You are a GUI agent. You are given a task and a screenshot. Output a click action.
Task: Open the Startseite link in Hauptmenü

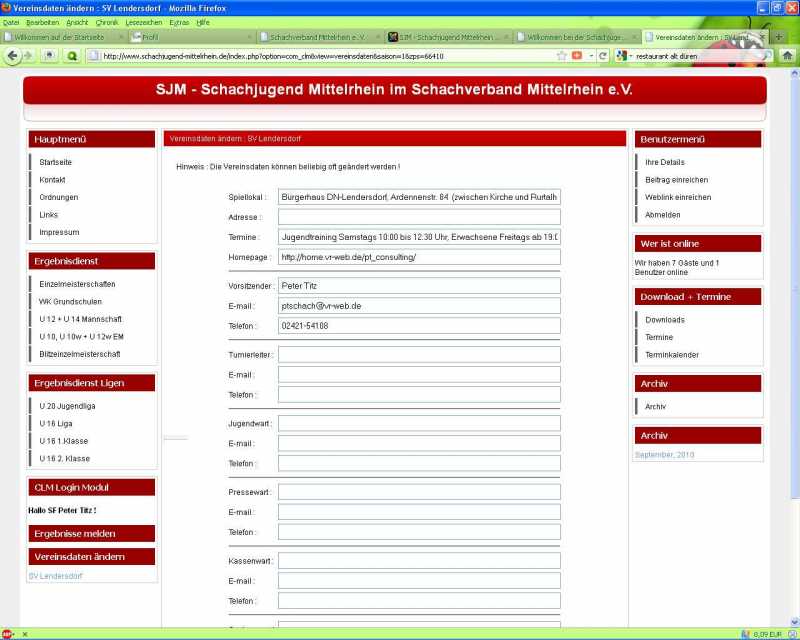55,162
